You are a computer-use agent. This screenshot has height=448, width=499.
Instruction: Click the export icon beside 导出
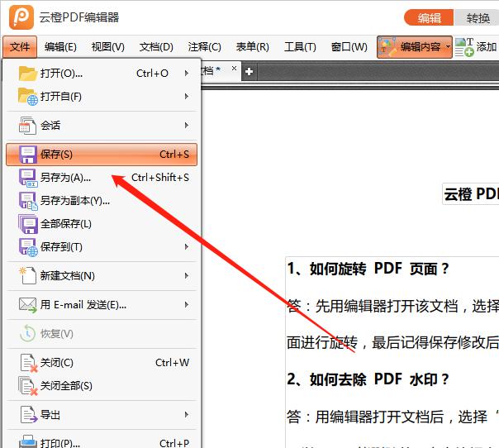click(29, 415)
